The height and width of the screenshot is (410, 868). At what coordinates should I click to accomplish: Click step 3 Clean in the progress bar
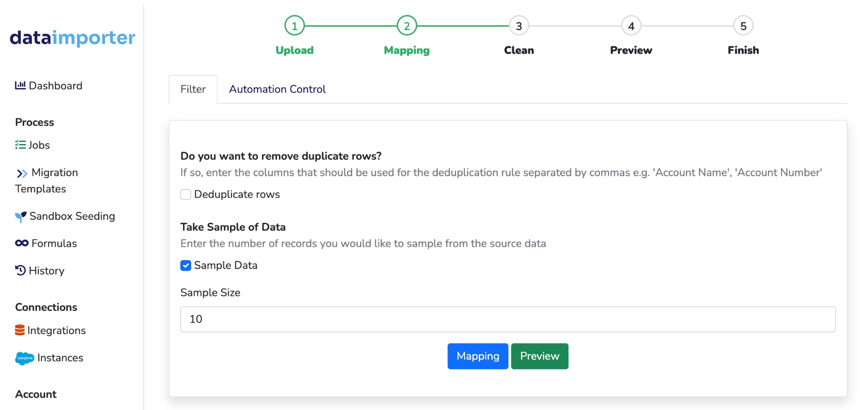tap(518, 26)
